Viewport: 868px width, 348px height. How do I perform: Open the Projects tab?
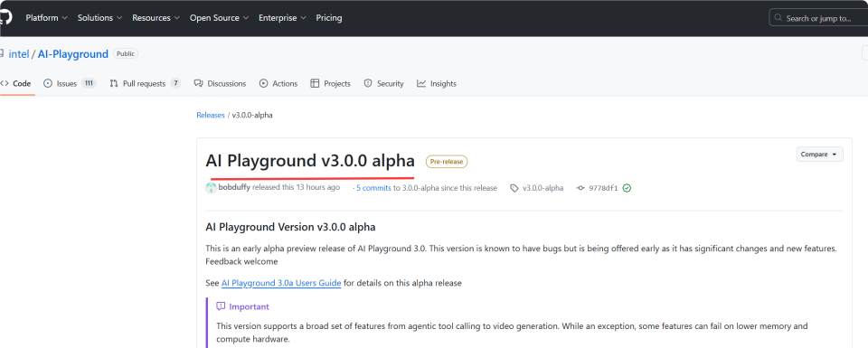(x=331, y=83)
